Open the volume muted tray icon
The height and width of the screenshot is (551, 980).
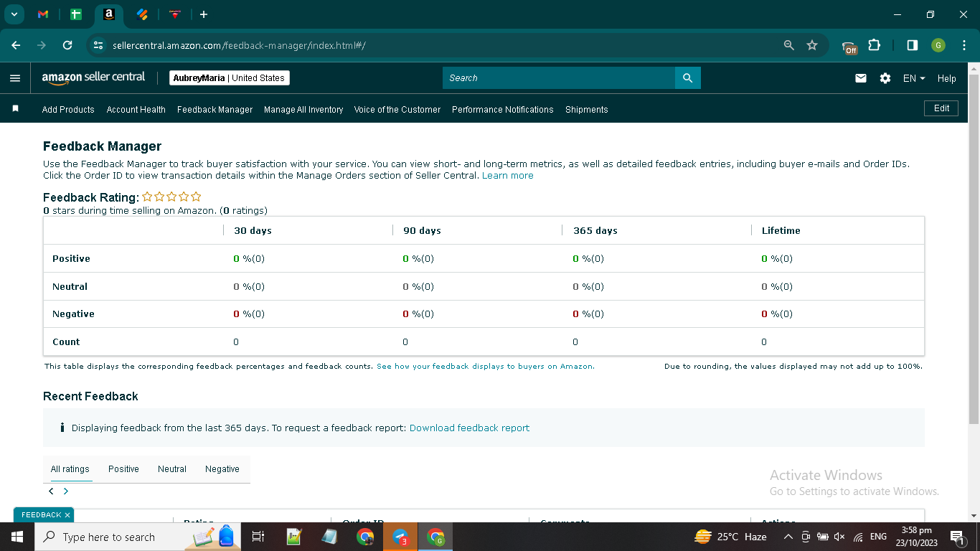pos(840,537)
